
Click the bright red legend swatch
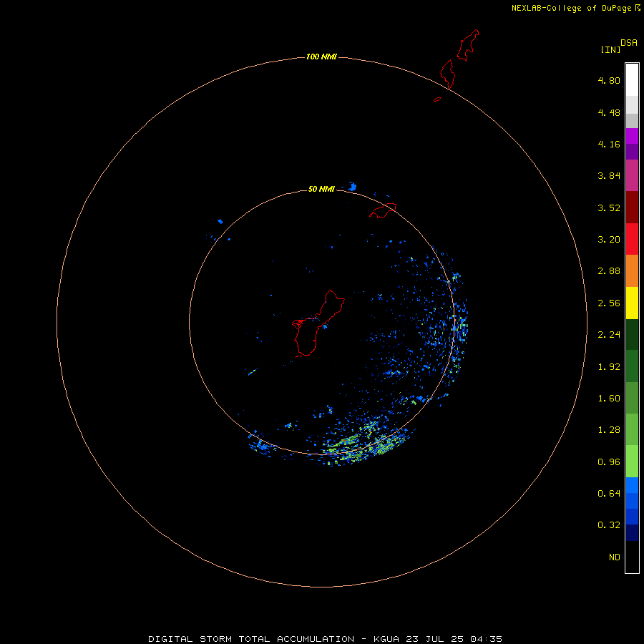click(632, 239)
